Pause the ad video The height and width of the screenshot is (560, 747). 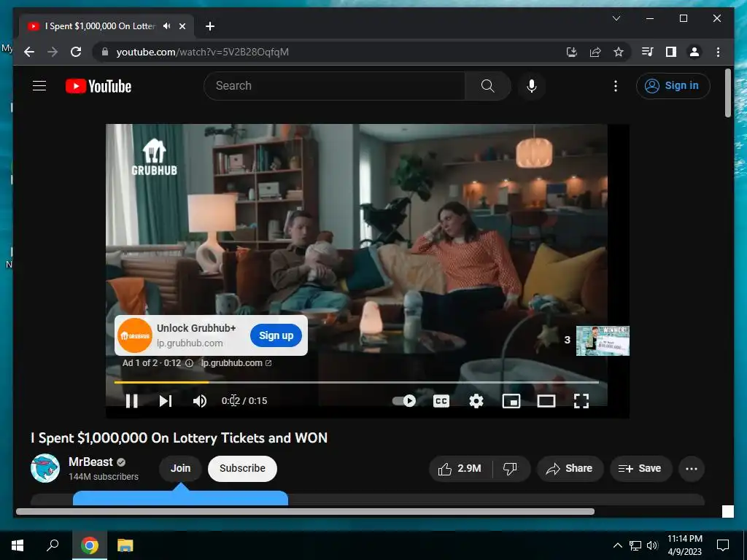pos(132,401)
